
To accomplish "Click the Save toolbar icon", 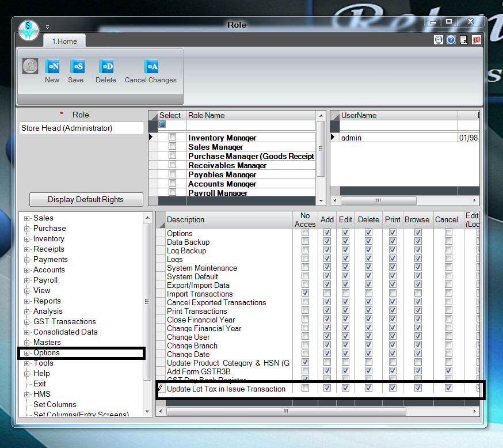I will coord(77,67).
